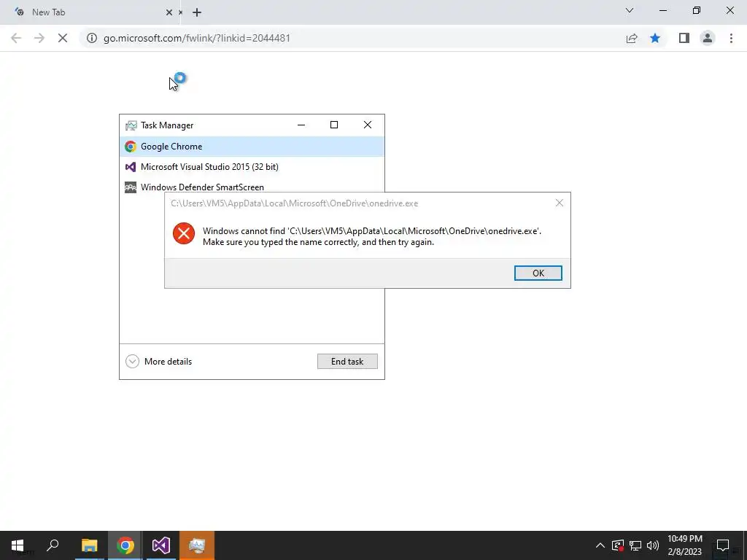
Task: Open network tray icon
Action: (635, 545)
